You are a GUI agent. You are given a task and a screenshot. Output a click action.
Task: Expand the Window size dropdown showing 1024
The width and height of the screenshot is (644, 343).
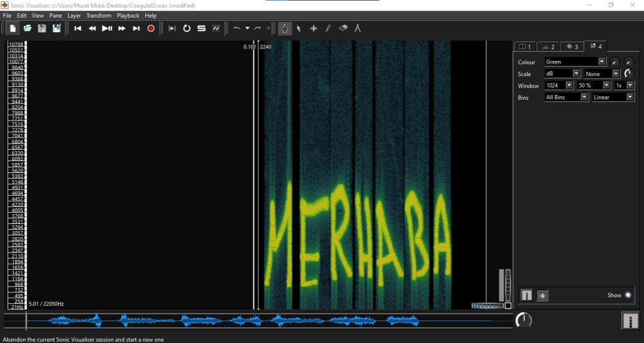point(559,86)
